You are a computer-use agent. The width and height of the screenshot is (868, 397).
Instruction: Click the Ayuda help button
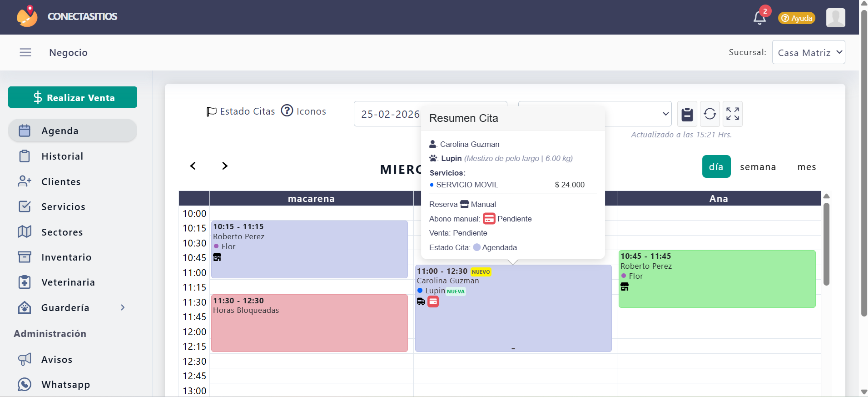pos(797,18)
